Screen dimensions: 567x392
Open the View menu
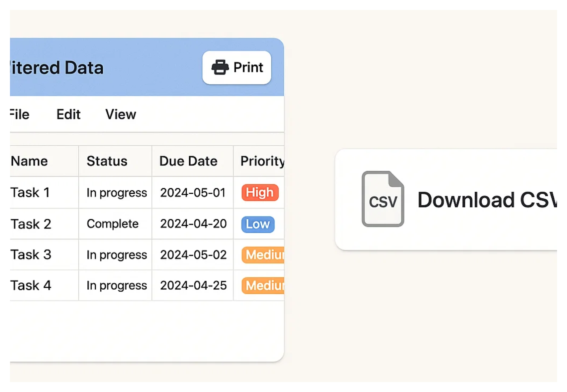click(121, 114)
